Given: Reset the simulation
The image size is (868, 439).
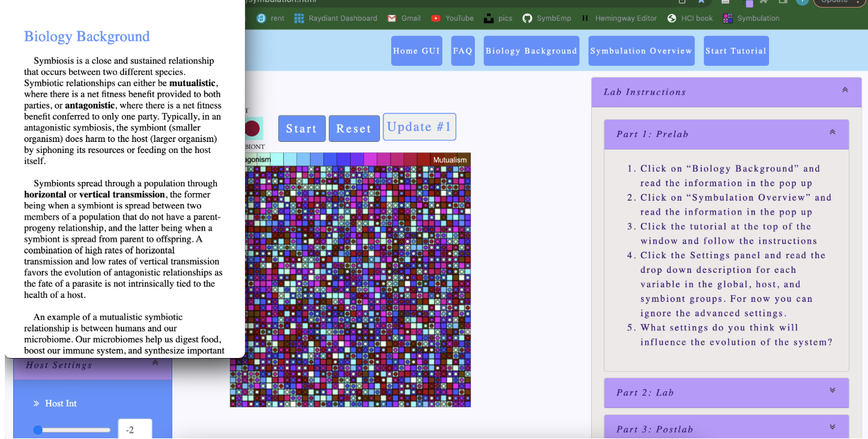Looking at the screenshot, I should pos(354,129).
